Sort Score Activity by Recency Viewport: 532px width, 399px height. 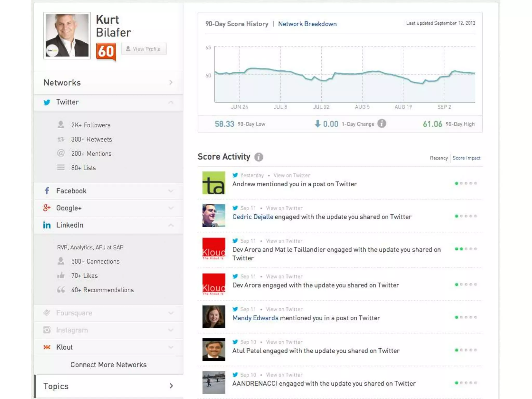[x=438, y=158]
